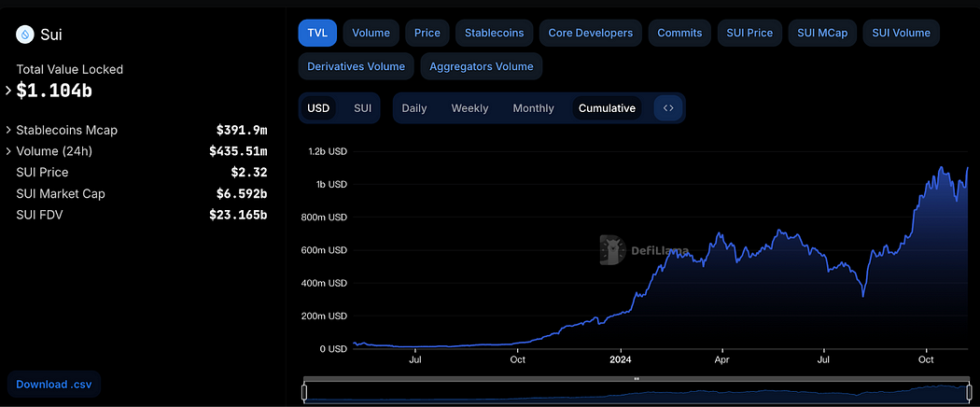Click the $435.51m volume value
This screenshot has height=407, width=980.
tap(239, 151)
